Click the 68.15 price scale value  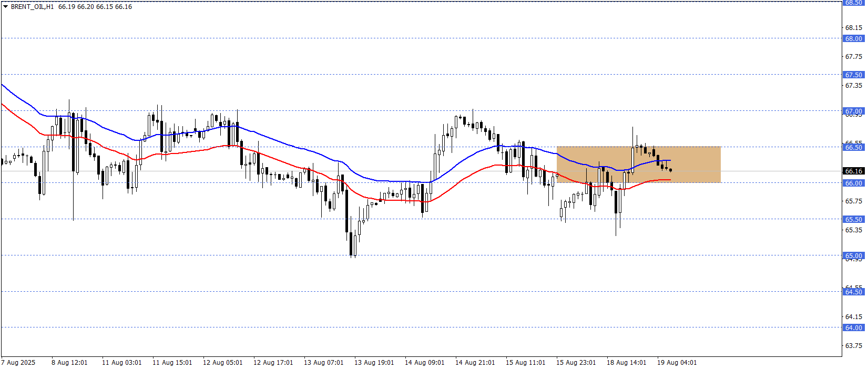[854, 27]
